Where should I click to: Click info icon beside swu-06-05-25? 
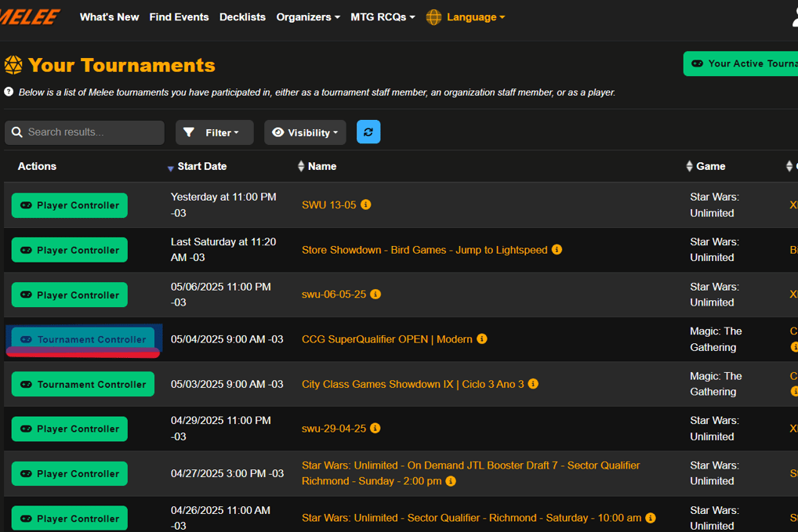(375, 294)
